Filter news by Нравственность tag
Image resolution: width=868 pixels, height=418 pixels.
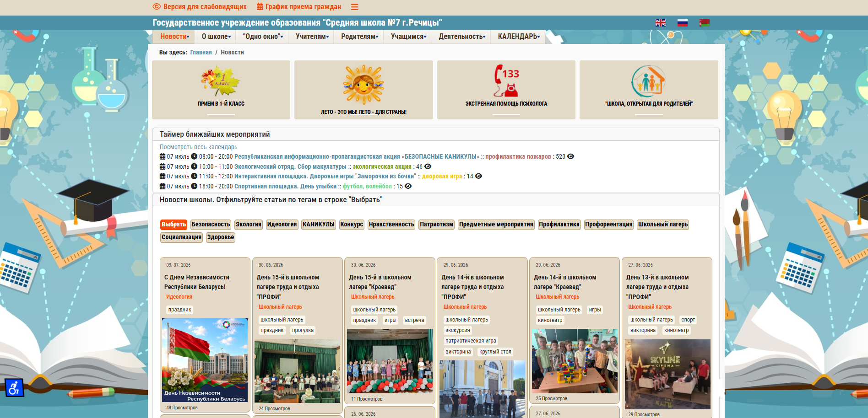click(x=391, y=225)
